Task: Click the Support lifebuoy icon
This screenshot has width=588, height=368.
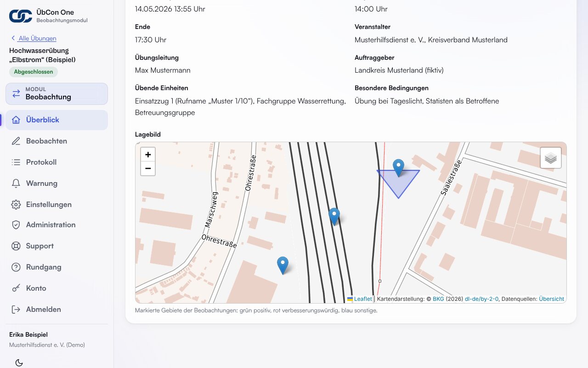Action: 16,246
